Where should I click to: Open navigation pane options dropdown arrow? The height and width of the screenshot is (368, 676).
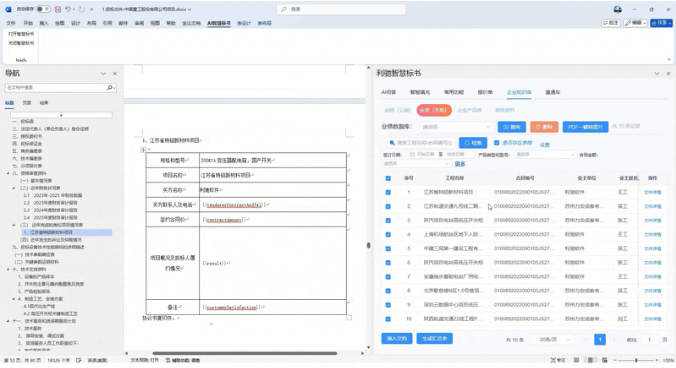pyautogui.click(x=103, y=74)
